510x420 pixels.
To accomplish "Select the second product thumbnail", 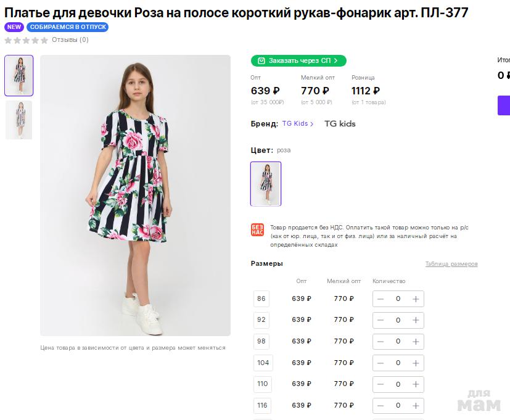I will tap(19, 120).
